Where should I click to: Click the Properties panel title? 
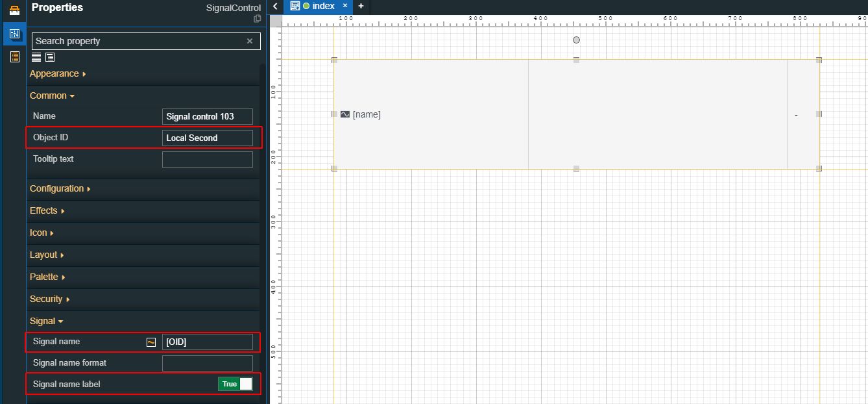[57, 7]
